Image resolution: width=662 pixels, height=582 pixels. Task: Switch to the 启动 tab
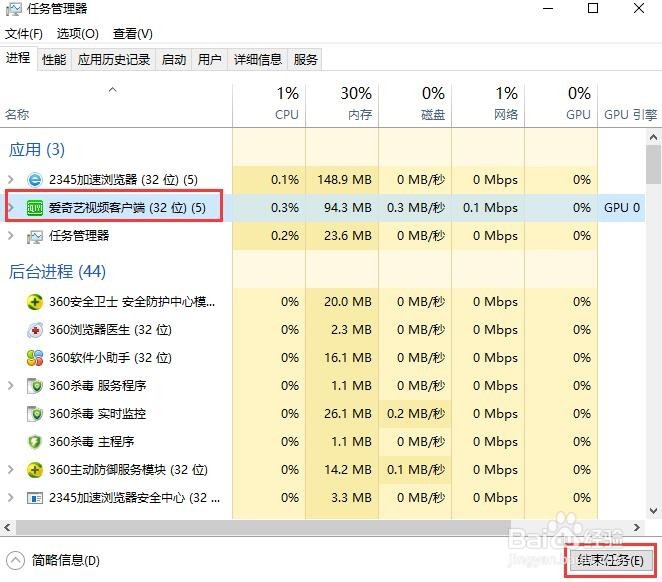174,60
